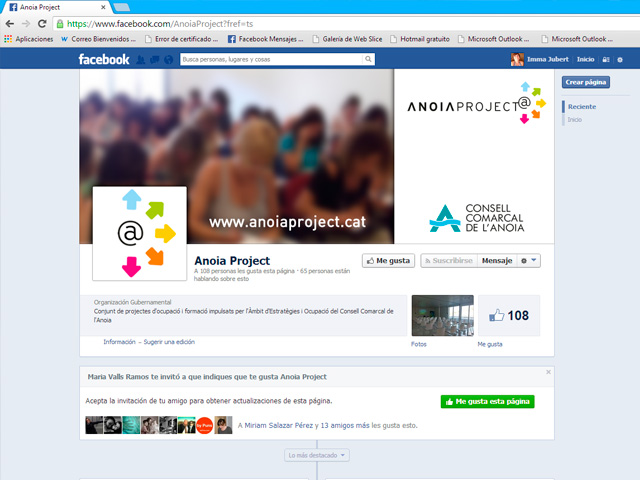Image resolution: width=640 pixels, height=480 pixels.
Task: Open the Información link
Action: [x=119, y=342]
